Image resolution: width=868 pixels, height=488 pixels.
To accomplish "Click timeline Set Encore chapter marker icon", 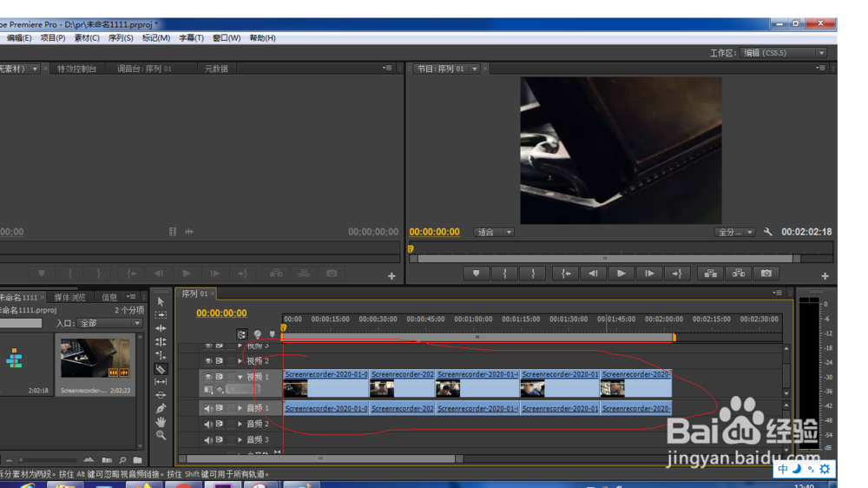I will 258,334.
